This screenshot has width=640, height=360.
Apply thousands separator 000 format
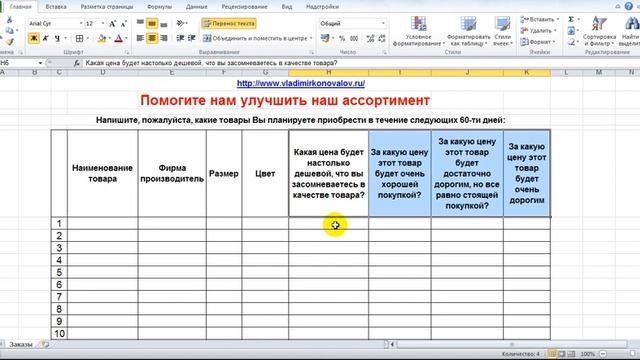354,38
